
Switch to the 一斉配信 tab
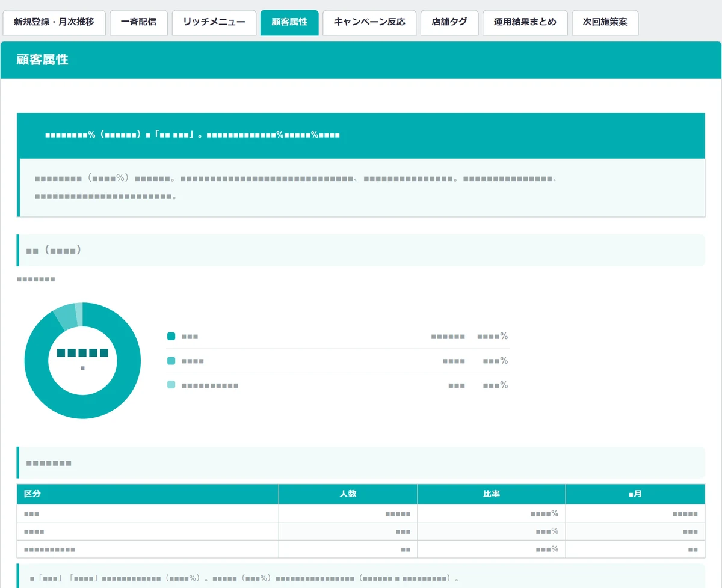pyautogui.click(x=138, y=22)
